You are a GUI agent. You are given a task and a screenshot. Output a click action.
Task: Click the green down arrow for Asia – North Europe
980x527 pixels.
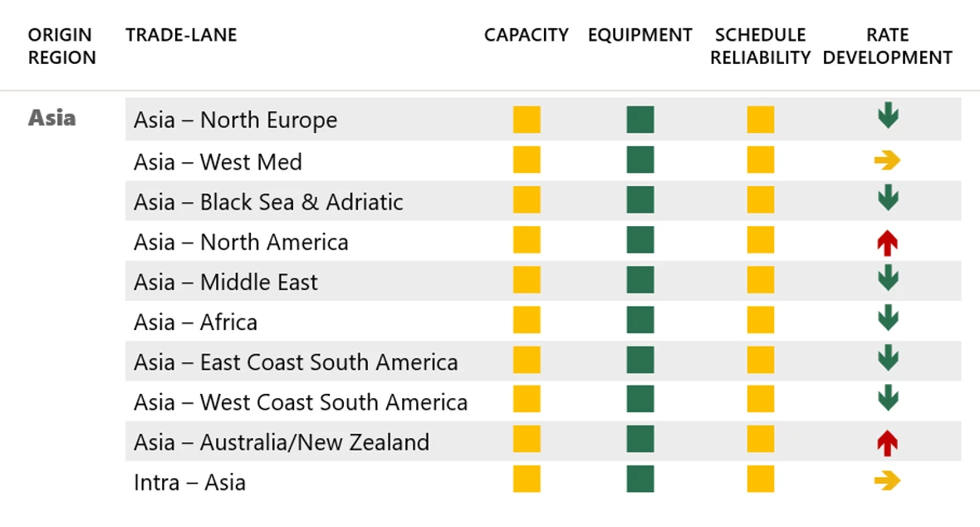[888, 116]
